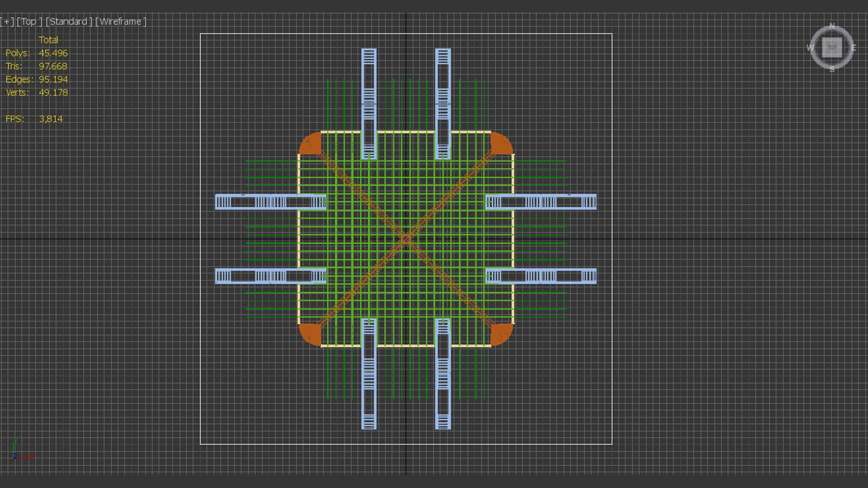Screen dimensions: 868x488
Task: Open the [+] viewport general menu
Action: tap(7, 22)
